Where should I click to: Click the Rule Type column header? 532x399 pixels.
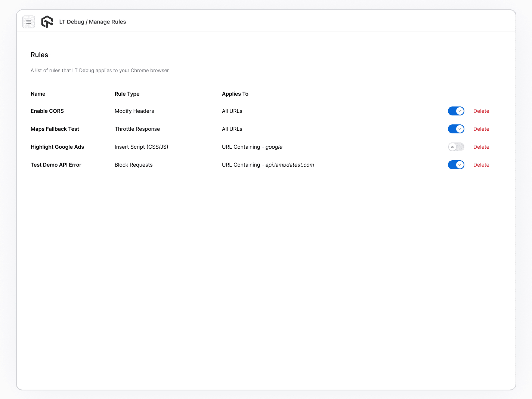[127, 94]
